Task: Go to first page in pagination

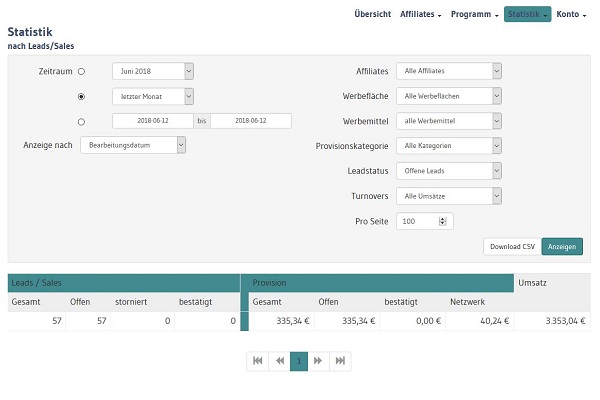Action: click(258, 361)
